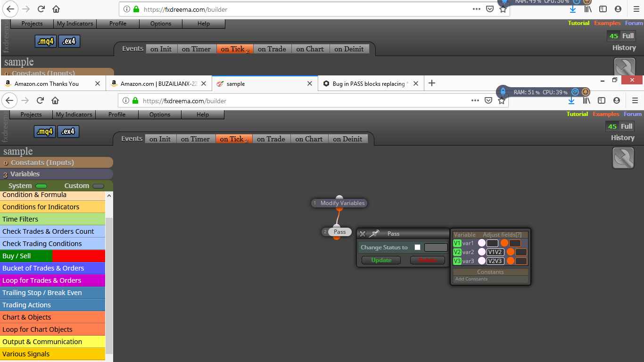
Task: Expand Conditions for Indicators category
Action: tap(52, 207)
